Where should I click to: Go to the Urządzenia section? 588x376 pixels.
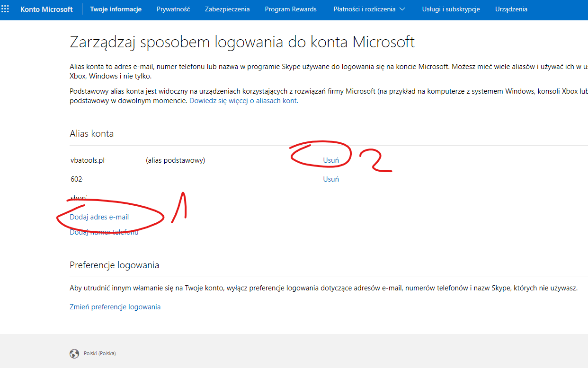511,9
